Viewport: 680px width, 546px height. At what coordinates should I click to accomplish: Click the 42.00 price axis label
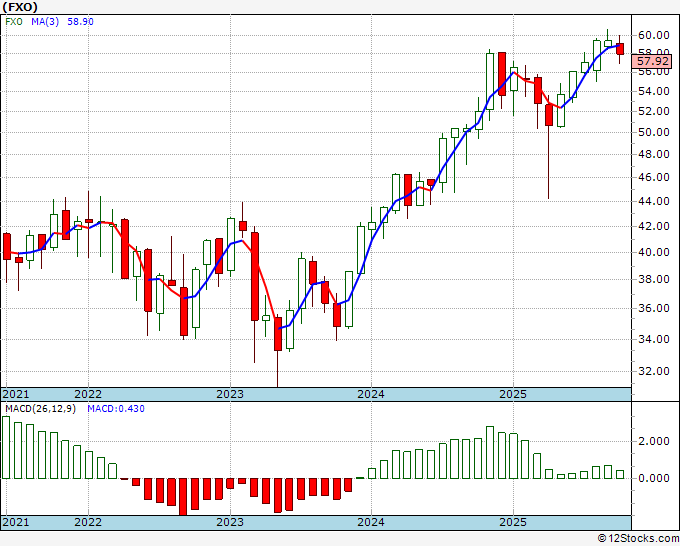[654, 226]
